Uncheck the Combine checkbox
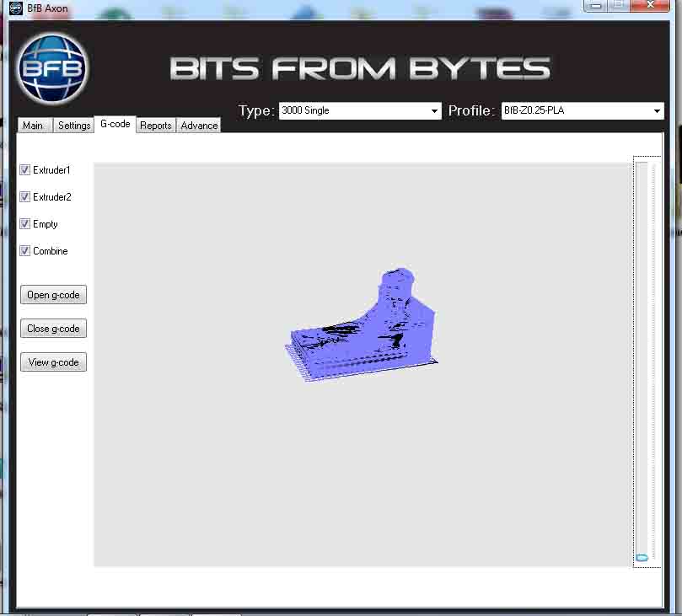This screenshot has height=616, width=682. pyautogui.click(x=24, y=250)
